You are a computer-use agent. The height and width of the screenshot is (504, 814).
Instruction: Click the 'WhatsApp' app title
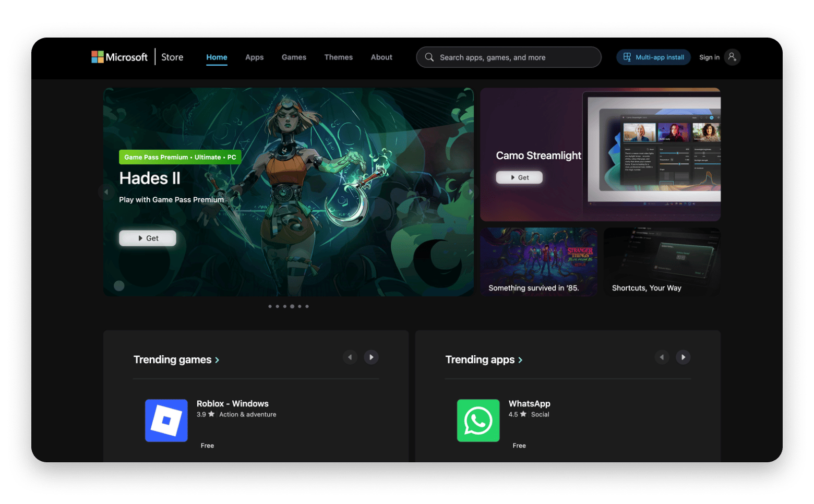pos(530,403)
